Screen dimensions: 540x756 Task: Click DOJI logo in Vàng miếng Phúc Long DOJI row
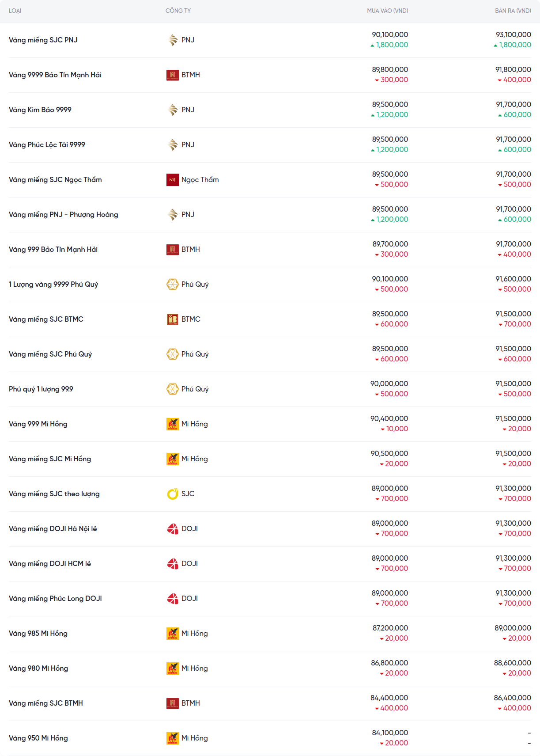[173, 599]
